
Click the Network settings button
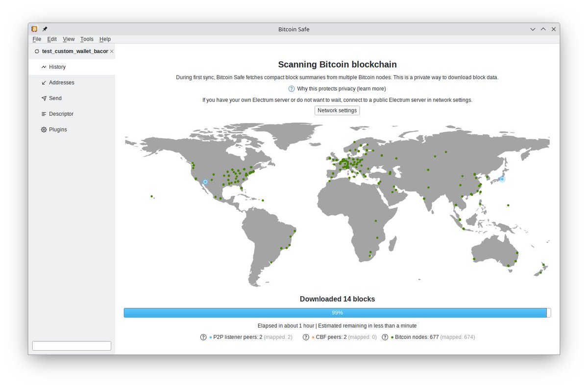(x=337, y=110)
